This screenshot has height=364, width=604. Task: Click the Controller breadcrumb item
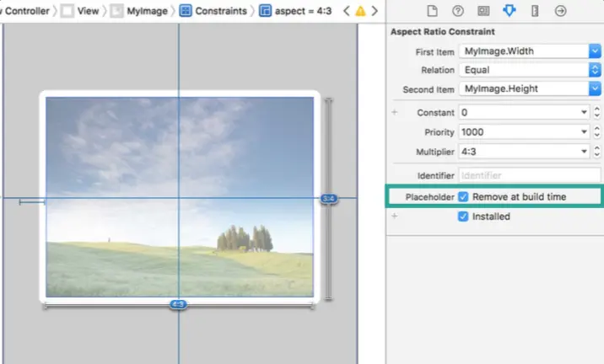coord(26,11)
